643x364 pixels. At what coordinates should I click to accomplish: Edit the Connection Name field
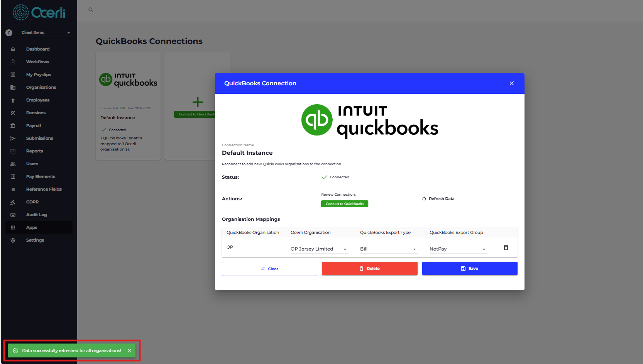pos(262,153)
